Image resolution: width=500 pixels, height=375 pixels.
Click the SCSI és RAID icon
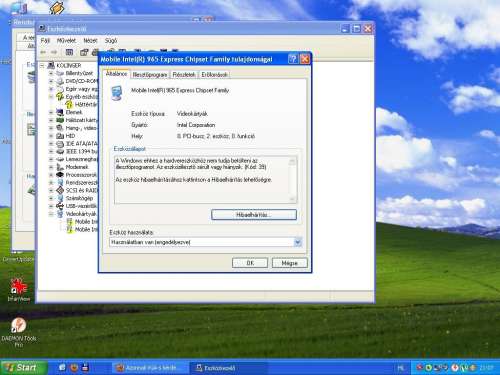60,190
